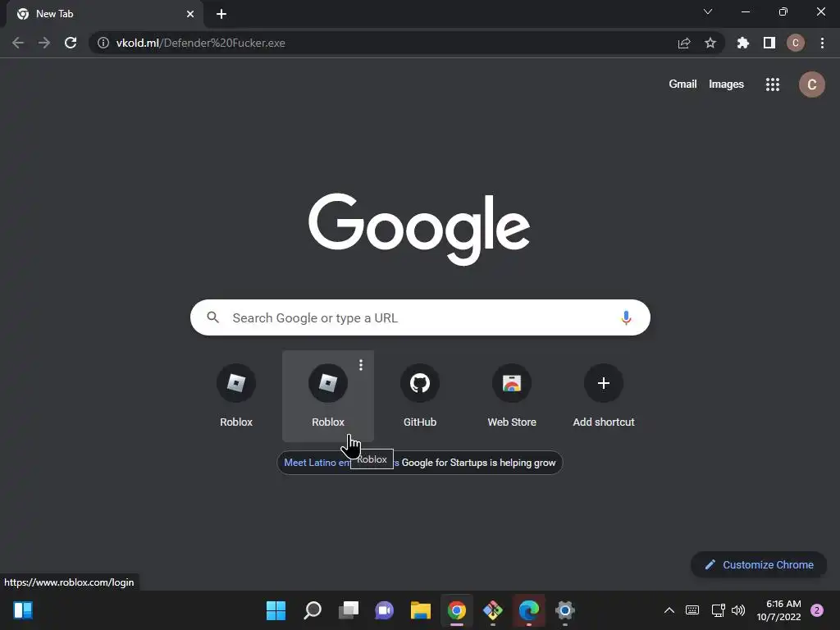Open the touch keyboard tray icon

[x=692, y=610]
